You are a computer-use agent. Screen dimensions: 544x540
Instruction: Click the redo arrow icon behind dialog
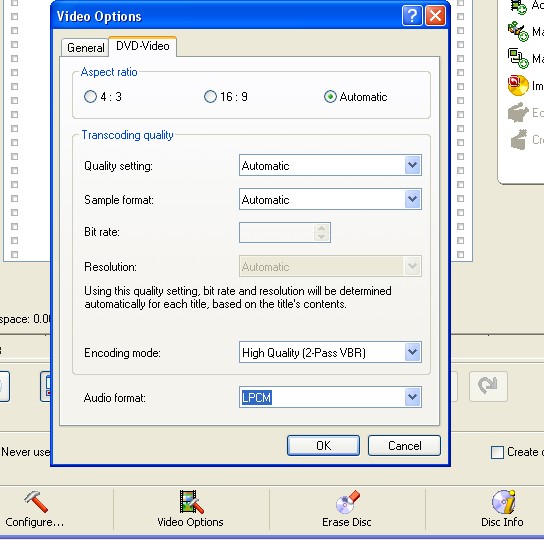tap(488, 386)
